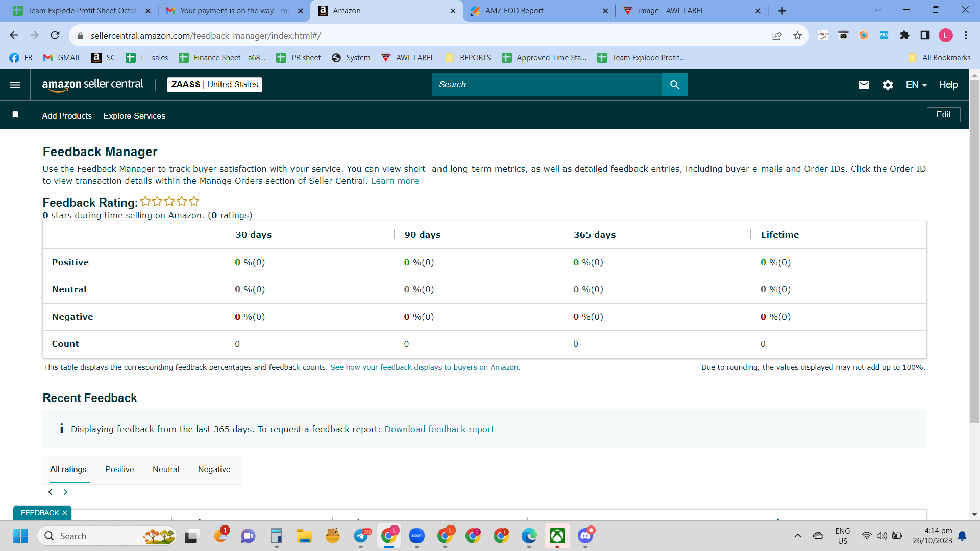Open the System bookmark

click(351, 58)
